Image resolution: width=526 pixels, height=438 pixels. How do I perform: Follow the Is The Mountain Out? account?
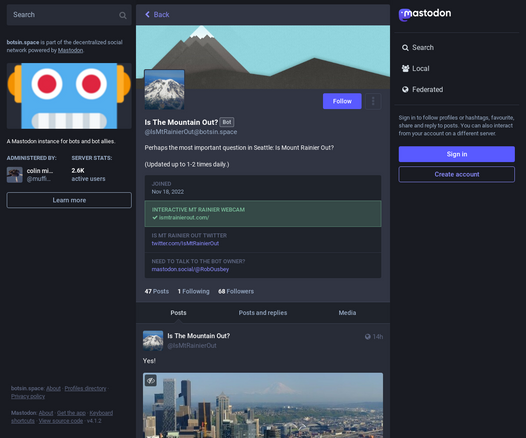pyautogui.click(x=342, y=101)
